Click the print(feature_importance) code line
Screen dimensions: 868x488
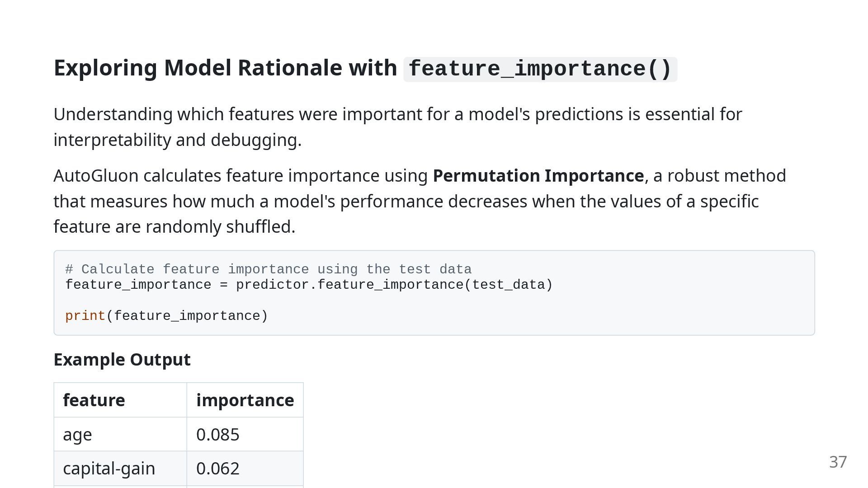[166, 316]
